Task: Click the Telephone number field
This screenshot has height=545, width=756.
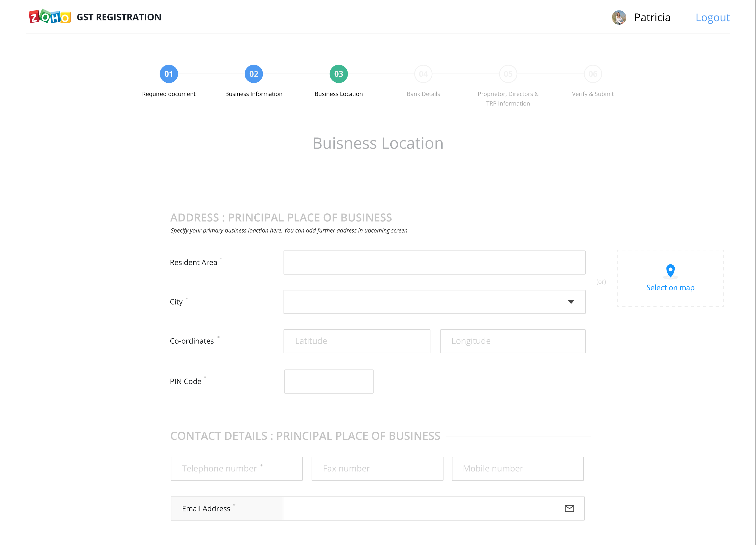Action: (x=236, y=469)
